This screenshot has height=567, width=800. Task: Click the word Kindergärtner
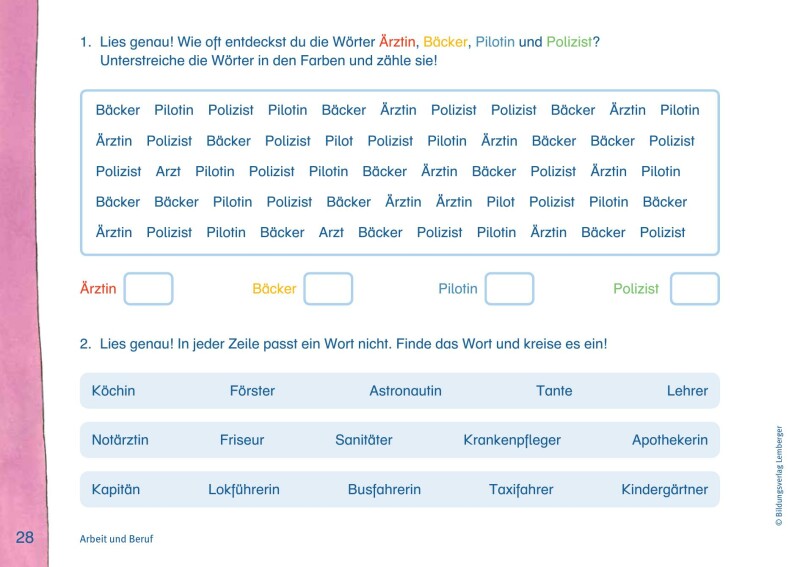(664, 490)
